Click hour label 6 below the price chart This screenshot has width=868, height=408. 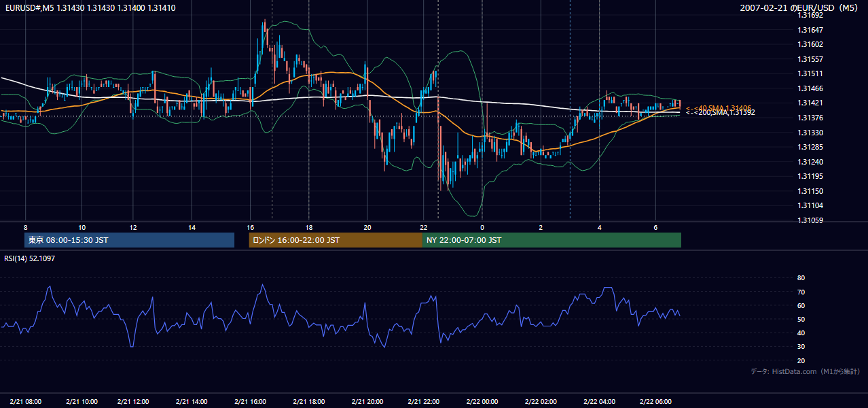coord(655,227)
